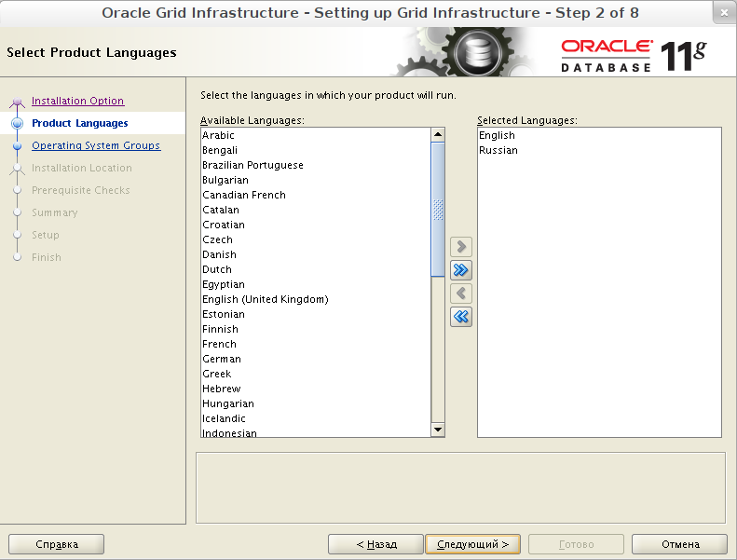Select Icelandic in Available Languages

pyautogui.click(x=315, y=419)
